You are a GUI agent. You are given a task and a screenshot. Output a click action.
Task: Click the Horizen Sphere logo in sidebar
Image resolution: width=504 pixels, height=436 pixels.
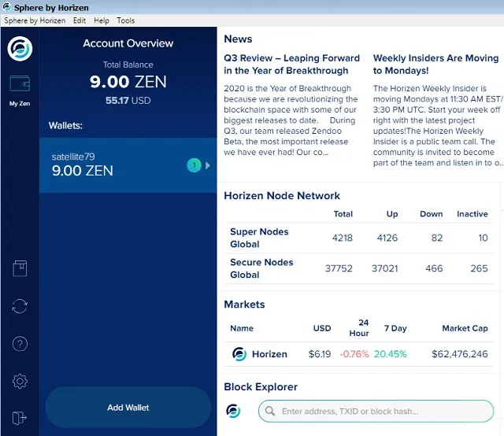coord(20,49)
